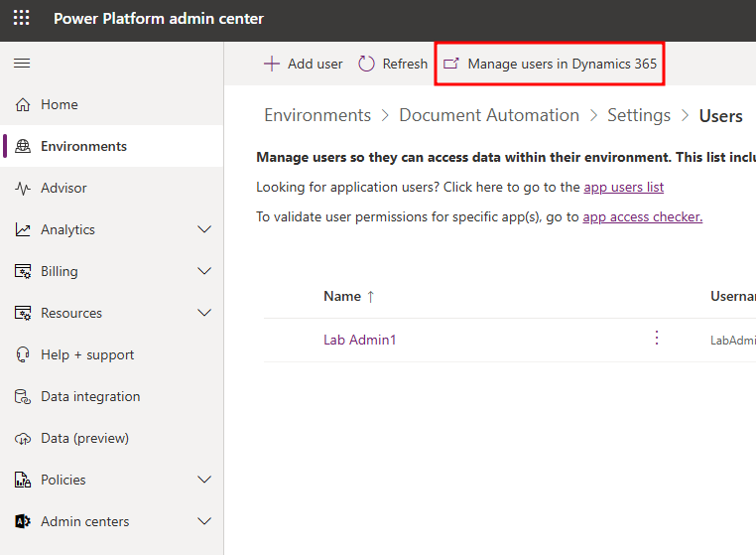Click the Add user button

click(304, 64)
